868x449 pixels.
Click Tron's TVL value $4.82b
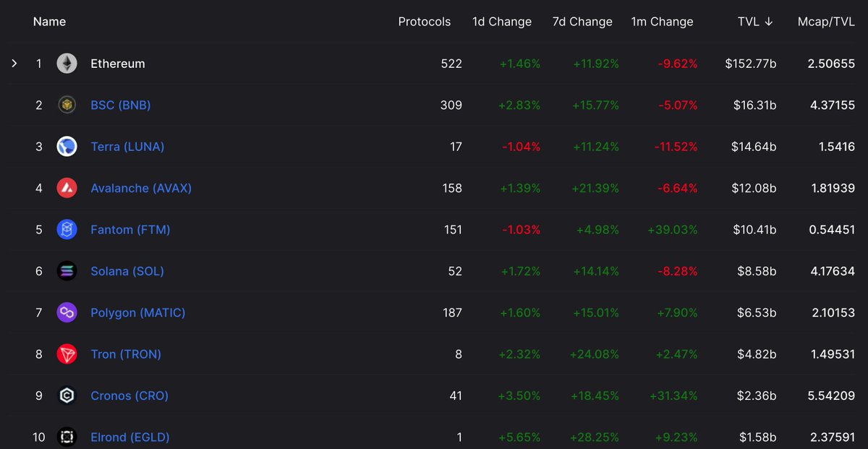point(757,354)
